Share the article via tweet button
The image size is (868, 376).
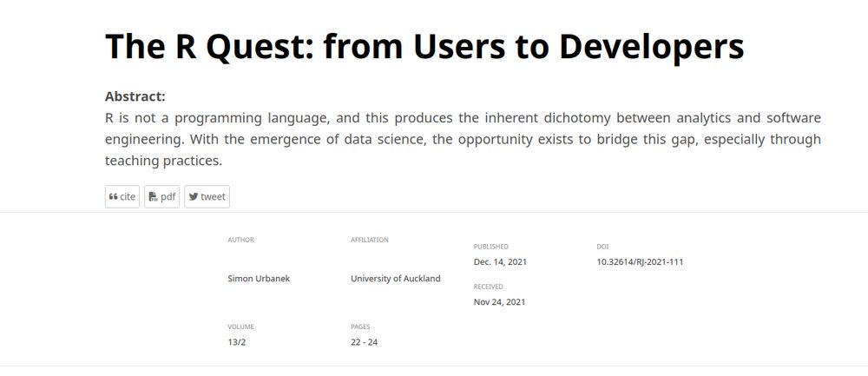tap(207, 196)
